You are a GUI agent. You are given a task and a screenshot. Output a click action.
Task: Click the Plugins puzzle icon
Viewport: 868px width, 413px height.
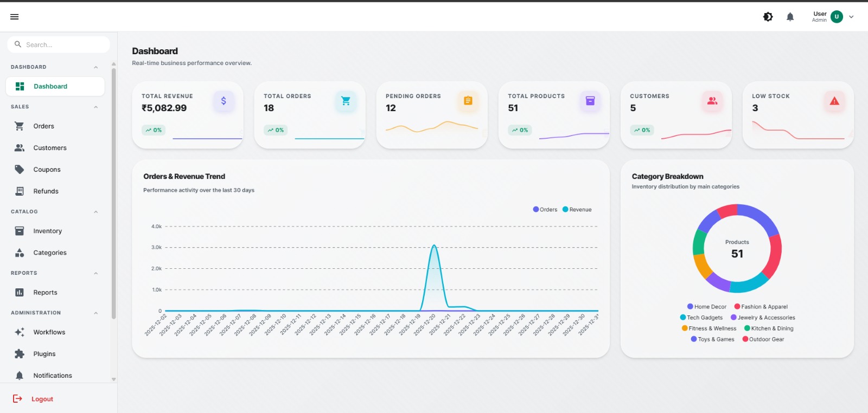(x=20, y=354)
